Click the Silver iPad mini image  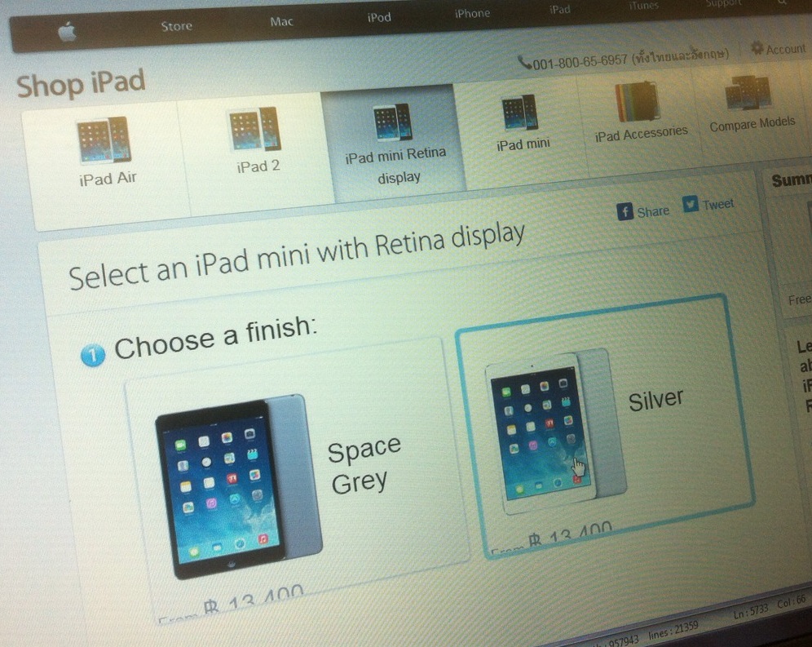pos(556,430)
